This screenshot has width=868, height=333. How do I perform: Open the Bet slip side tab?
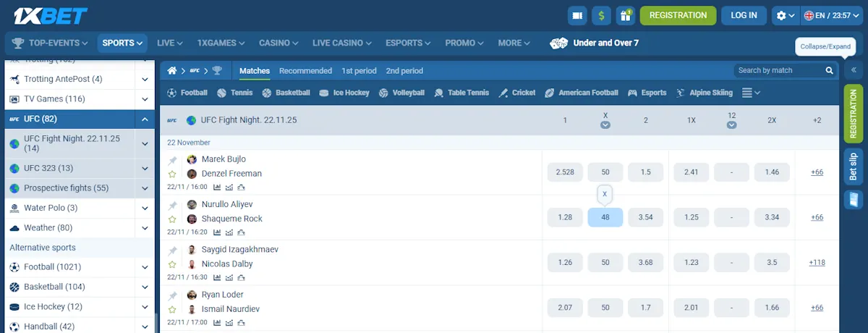[x=854, y=166]
